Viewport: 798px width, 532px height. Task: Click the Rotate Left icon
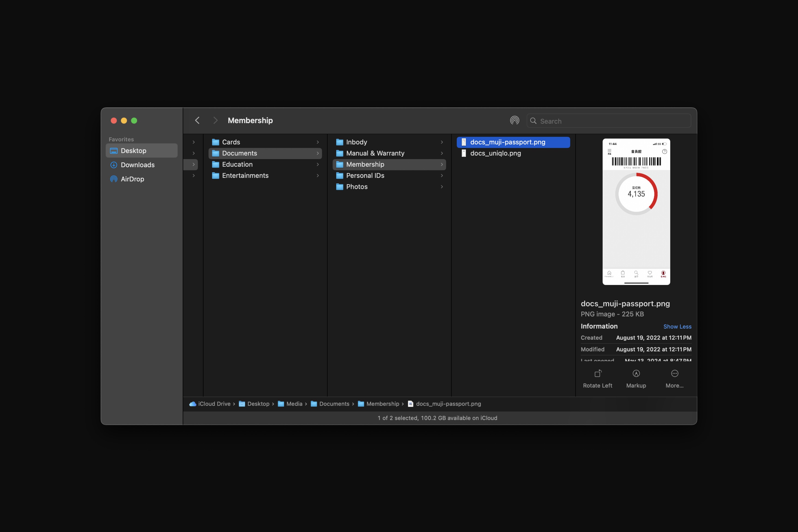tap(598, 374)
